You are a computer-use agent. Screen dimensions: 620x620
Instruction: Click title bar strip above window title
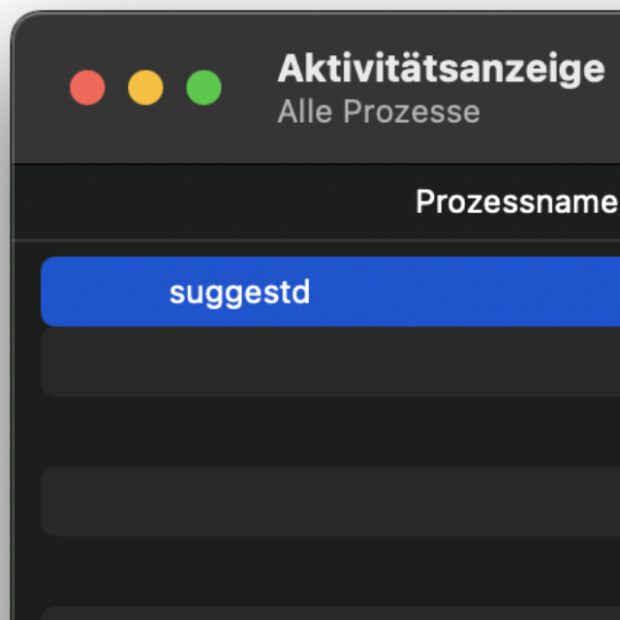point(440,30)
